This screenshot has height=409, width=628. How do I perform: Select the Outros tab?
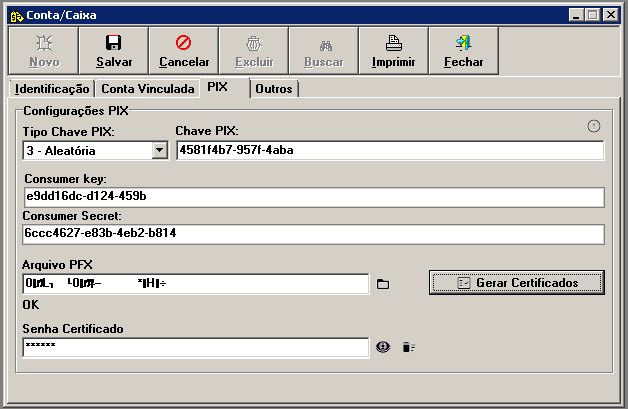tap(273, 89)
